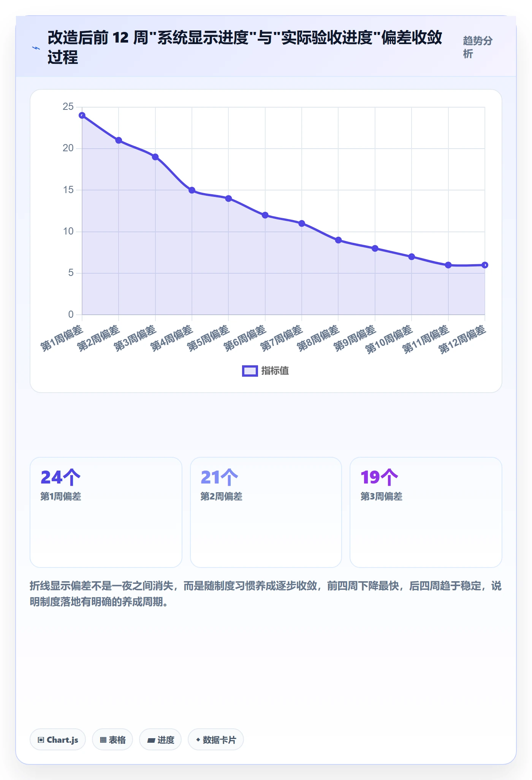The image size is (532, 780).
Task: Click the 第9周偏差 chart point
Action: pyautogui.click(x=375, y=249)
